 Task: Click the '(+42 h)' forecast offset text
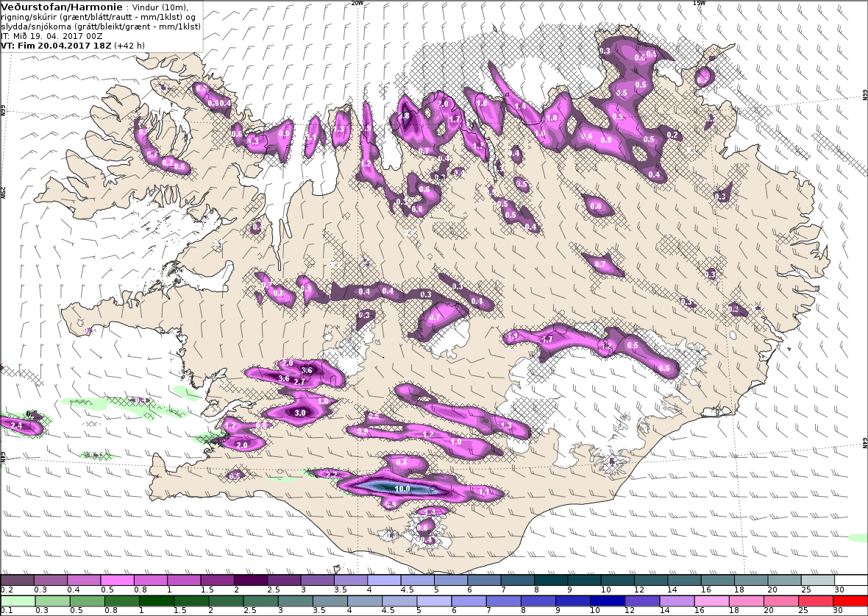tap(129, 46)
